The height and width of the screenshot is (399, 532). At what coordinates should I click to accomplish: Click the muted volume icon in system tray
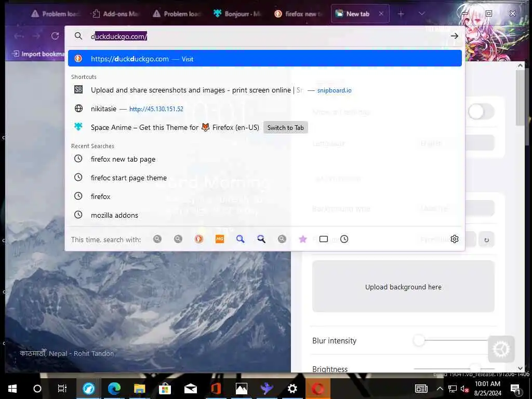(464, 389)
